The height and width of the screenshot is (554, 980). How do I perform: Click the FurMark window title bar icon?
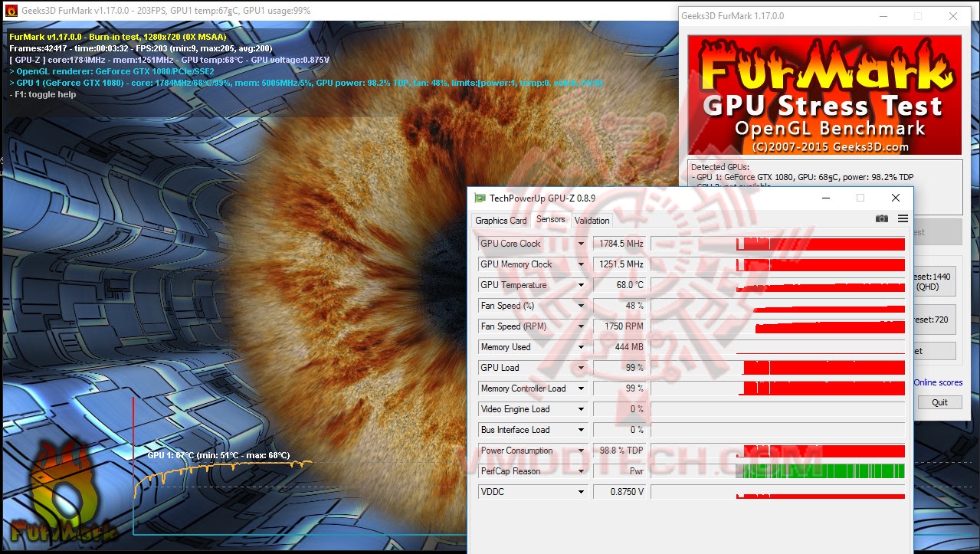[x=11, y=11]
